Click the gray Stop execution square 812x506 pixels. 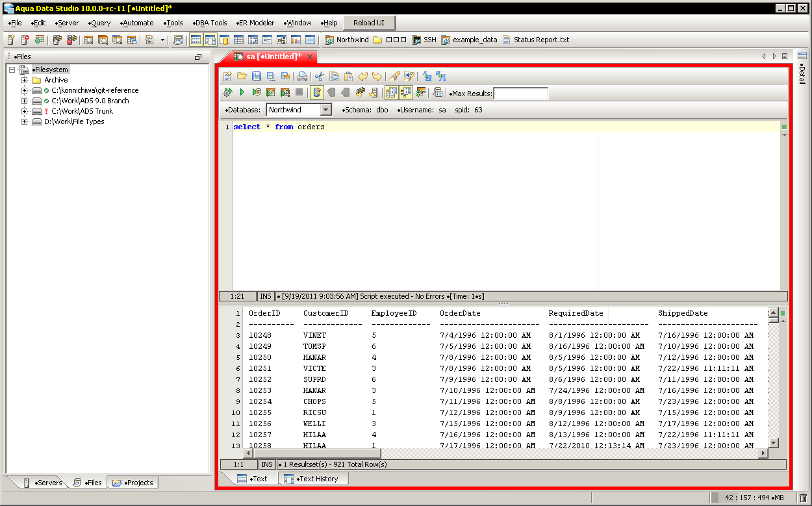tap(299, 93)
